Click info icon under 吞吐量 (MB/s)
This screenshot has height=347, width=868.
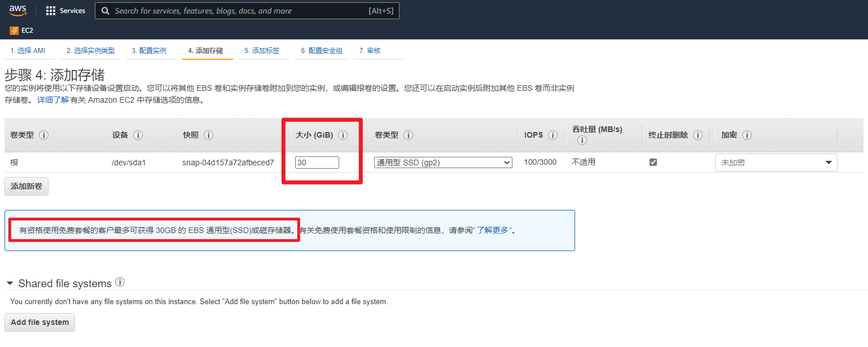click(x=582, y=140)
